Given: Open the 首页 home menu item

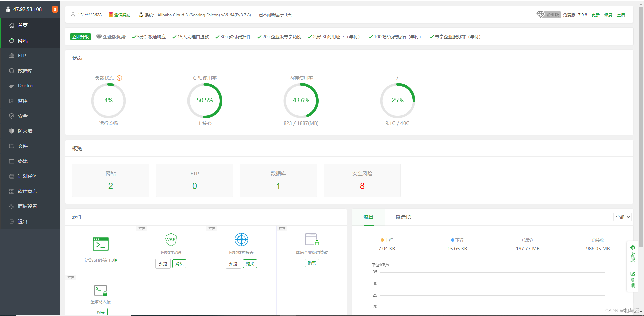Looking at the screenshot, I should pyautogui.click(x=30, y=25).
